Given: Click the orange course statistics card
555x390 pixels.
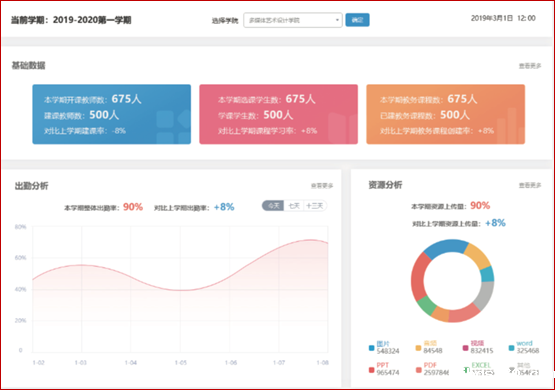Looking at the screenshot, I should [x=445, y=114].
